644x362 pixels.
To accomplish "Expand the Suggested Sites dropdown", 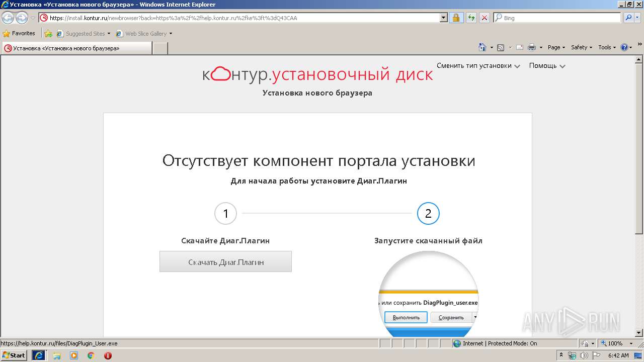I will [108, 34].
